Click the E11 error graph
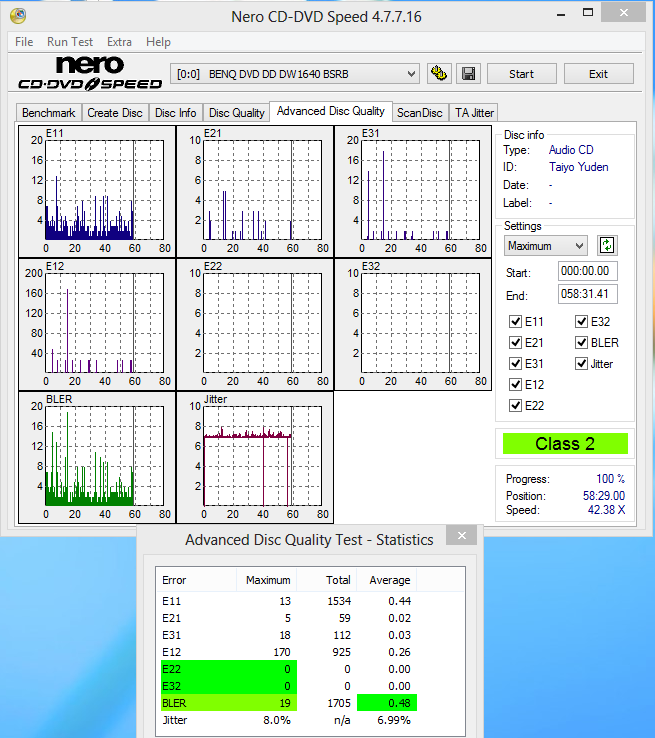 97,191
